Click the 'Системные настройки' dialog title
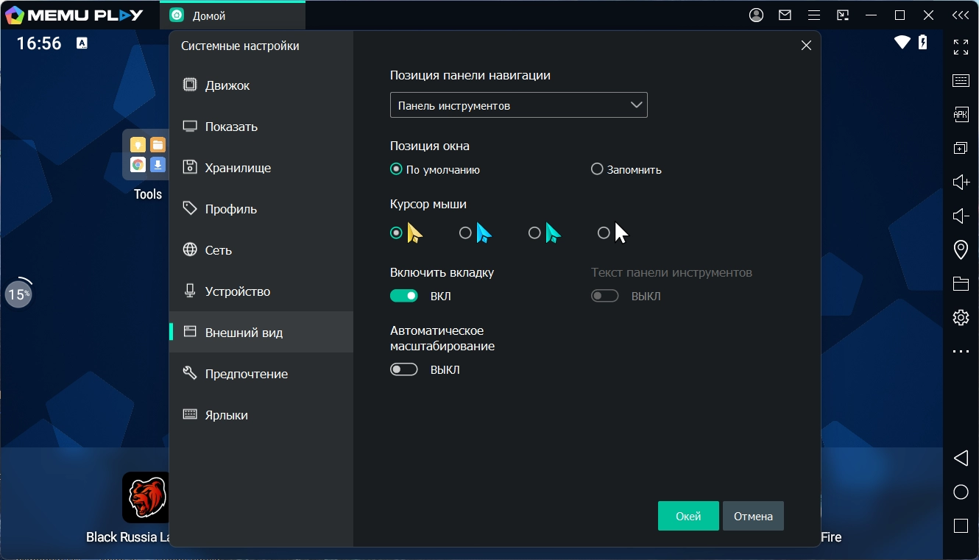The width and height of the screenshot is (979, 560). coord(240,46)
